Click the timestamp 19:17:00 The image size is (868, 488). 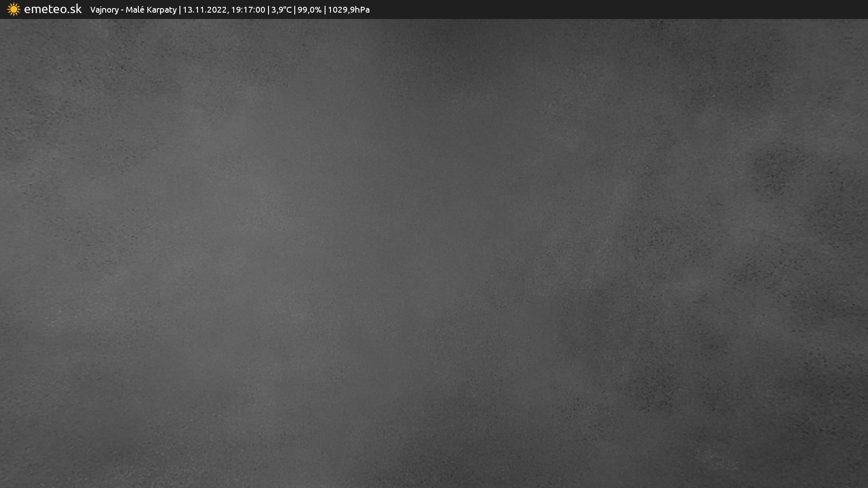[x=248, y=10]
